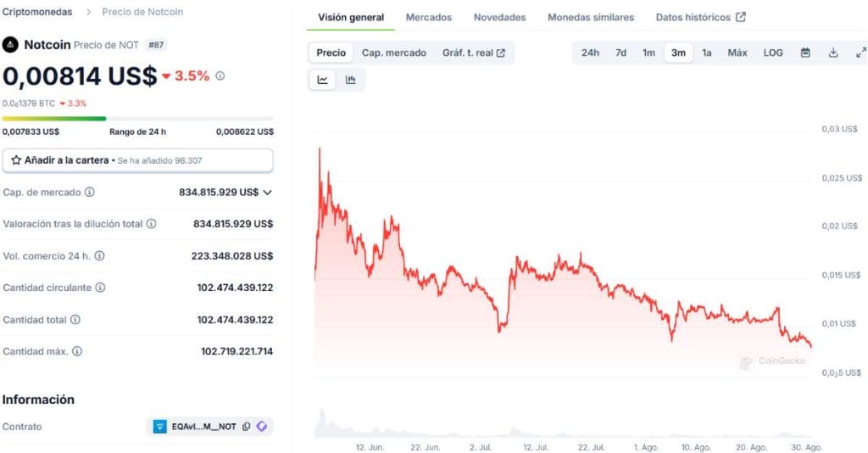Viewport: 868px width, 453px height.
Task: Copy the NOT contract address
Action: point(246,427)
